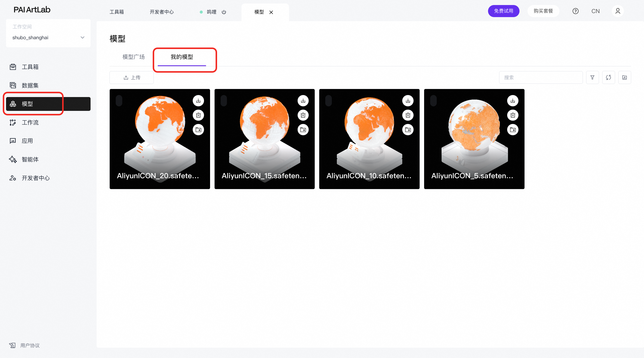Click the filter icon beside search
The image size is (644, 358).
click(x=592, y=77)
